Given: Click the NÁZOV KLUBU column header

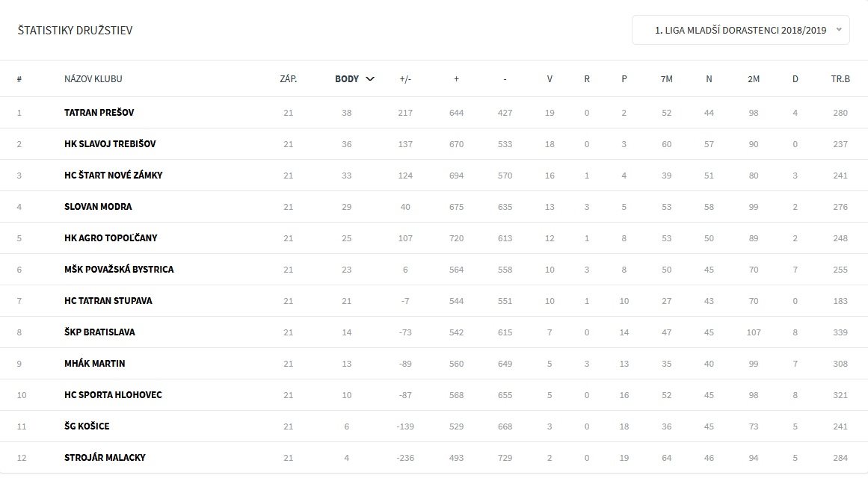Looking at the screenshot, I should 93,79.
